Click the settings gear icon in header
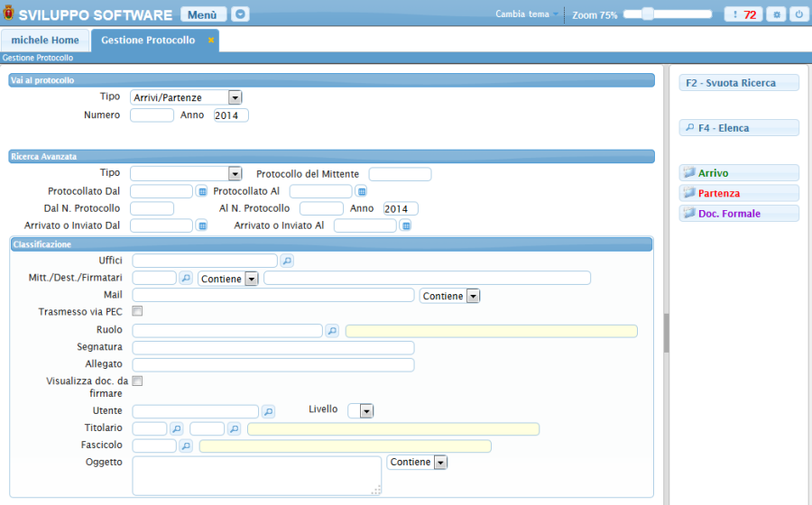 (x=776, y=14)
